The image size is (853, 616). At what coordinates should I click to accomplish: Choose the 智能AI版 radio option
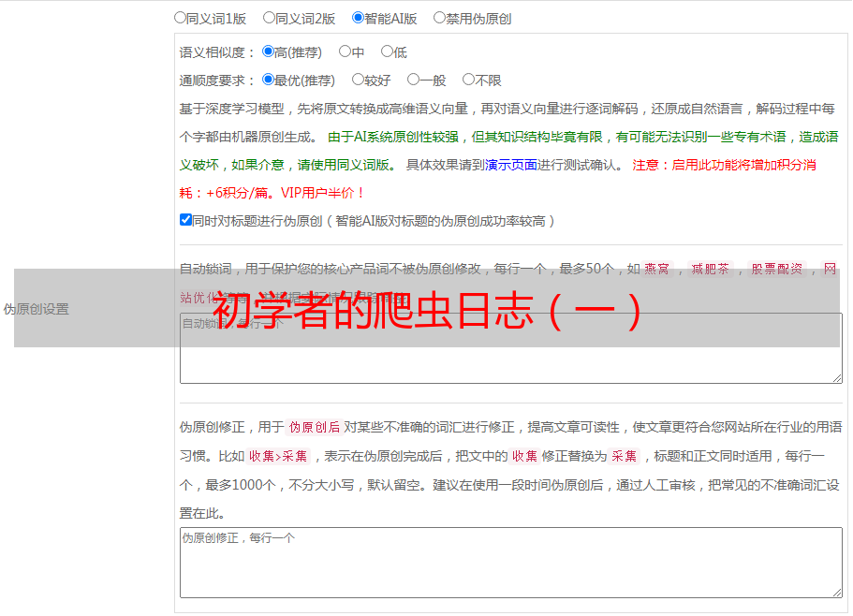(358, 18)
